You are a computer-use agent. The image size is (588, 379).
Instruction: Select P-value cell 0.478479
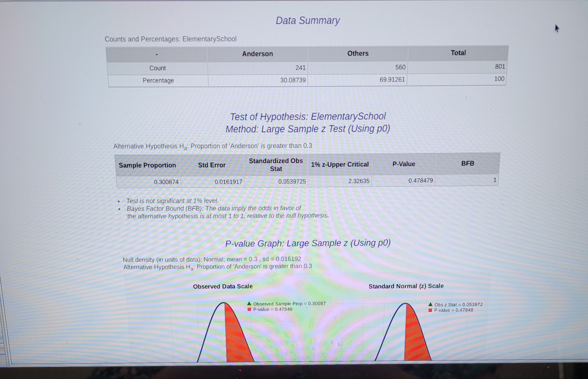pyautogui.click(x=421, y=181)
